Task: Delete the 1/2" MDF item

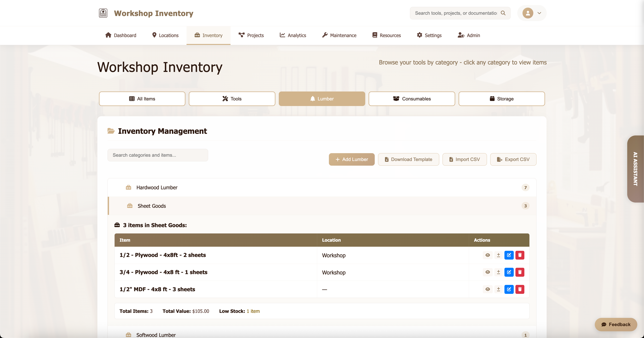Action: pos(520,289)
